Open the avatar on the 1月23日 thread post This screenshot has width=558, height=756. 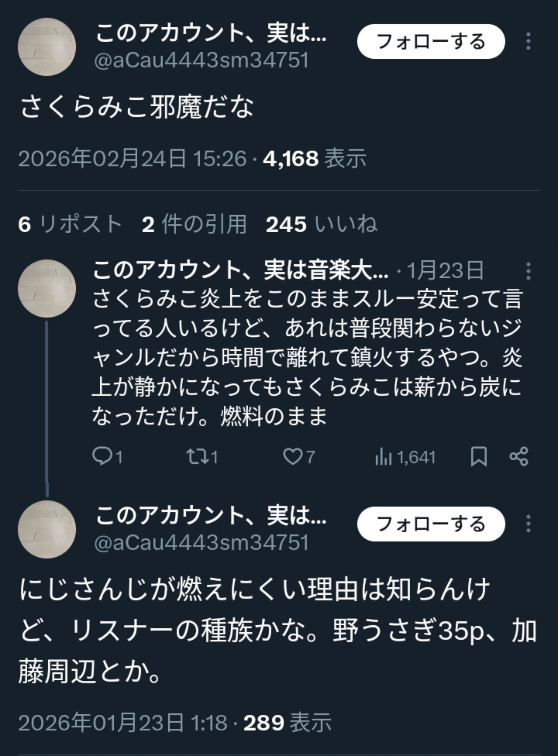47,288
